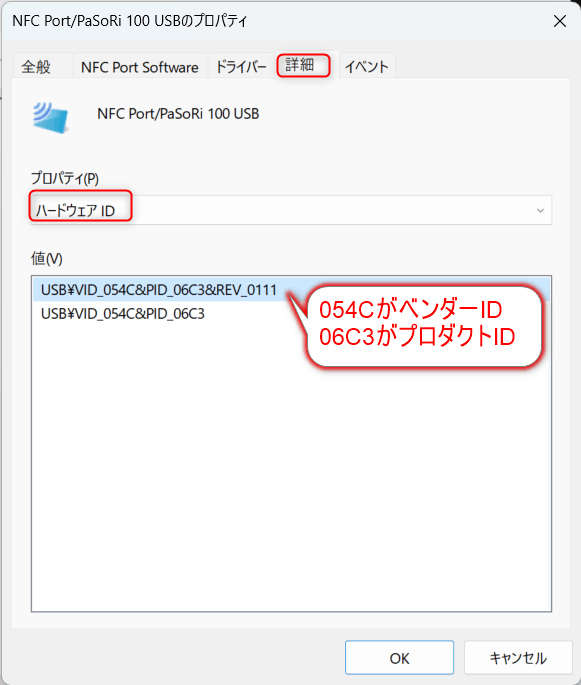Click the 値(V) label
Image resolution: width=581 pixels, height=685 pixels.
coord(47,259)
